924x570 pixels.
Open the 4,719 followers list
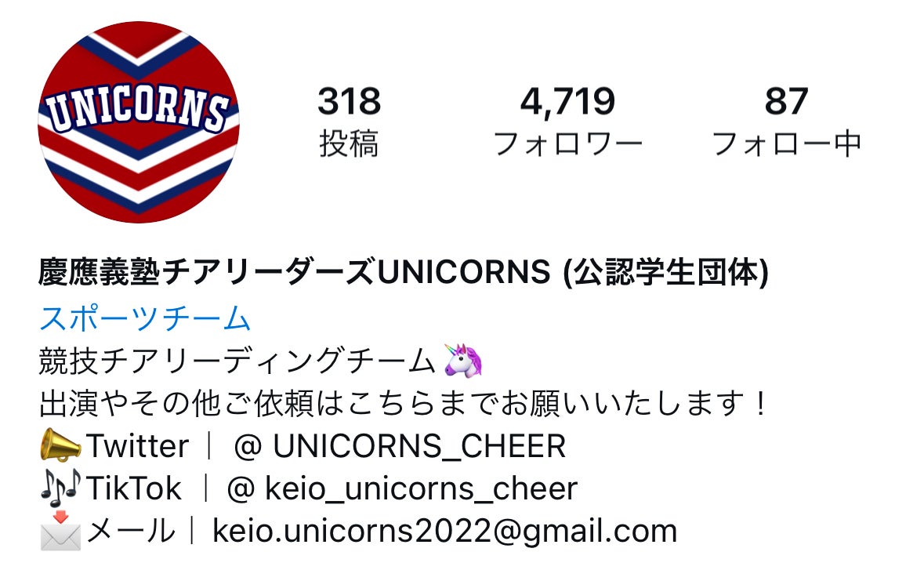[x=567, y=101]
